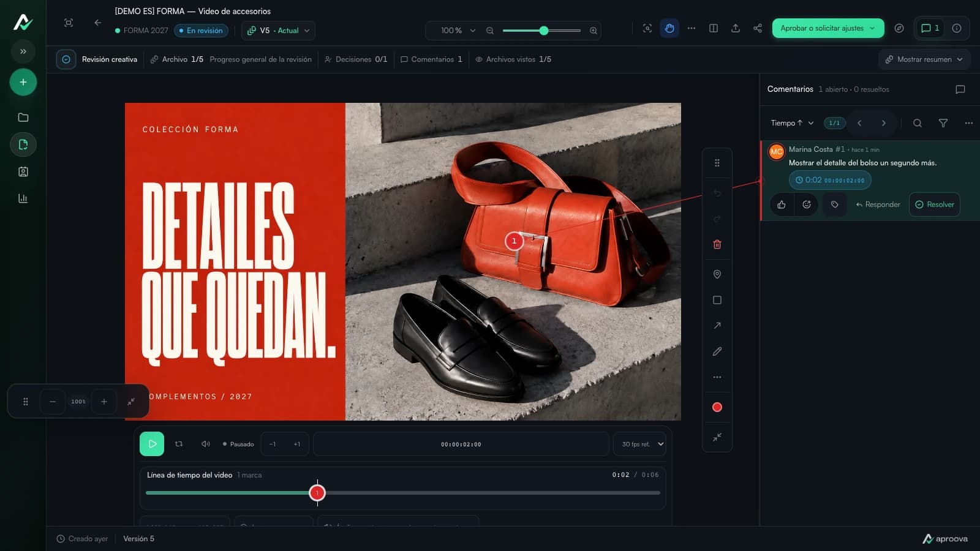Select the pin marker annotation tool
Viewport: 980px width, 551px height.
[x=717, y=274]
